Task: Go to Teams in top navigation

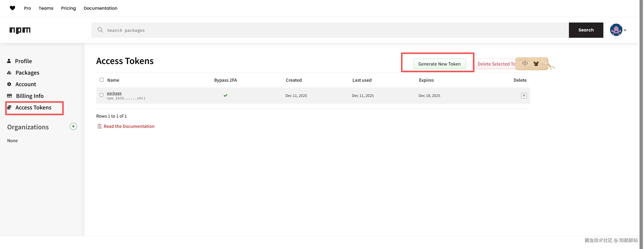Action: point(46,8)
